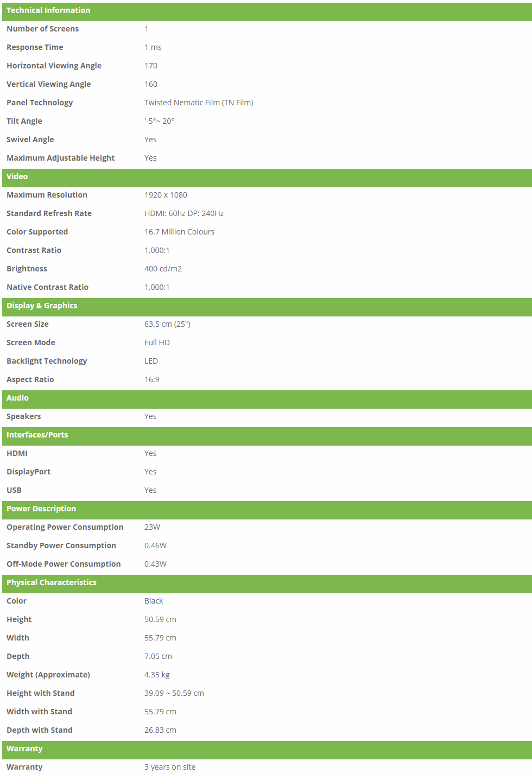Click the Weight (Approximate) label
The width and height of the screenshot is (532, 780).
click(48, 675)
